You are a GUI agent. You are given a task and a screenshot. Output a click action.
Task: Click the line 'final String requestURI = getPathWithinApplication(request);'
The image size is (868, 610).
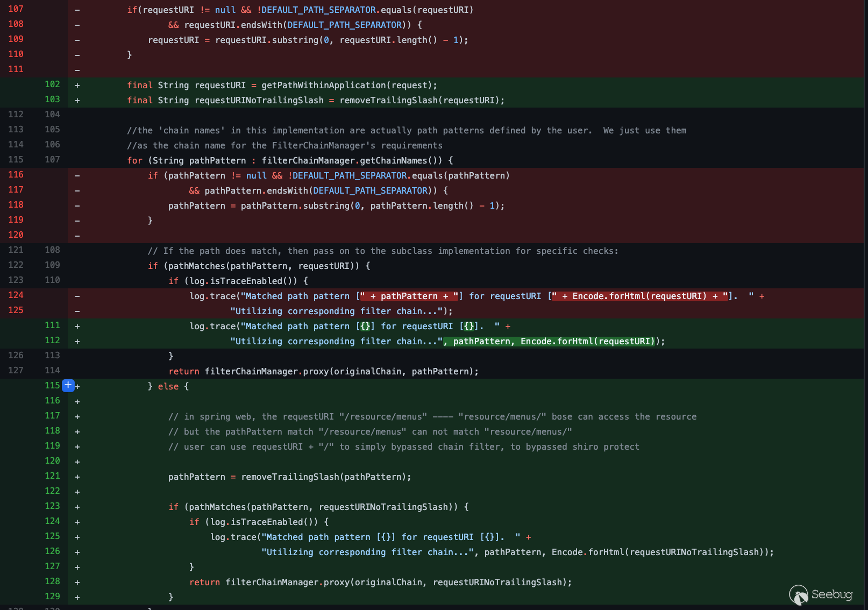pos(282,85)
